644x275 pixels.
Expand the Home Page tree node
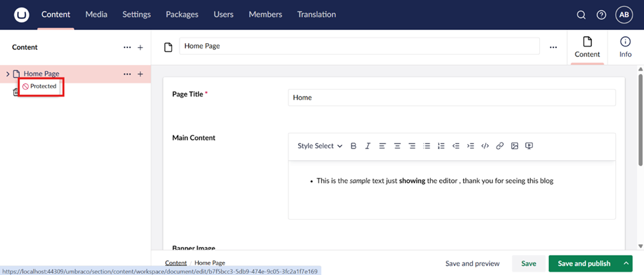point(8,74)
